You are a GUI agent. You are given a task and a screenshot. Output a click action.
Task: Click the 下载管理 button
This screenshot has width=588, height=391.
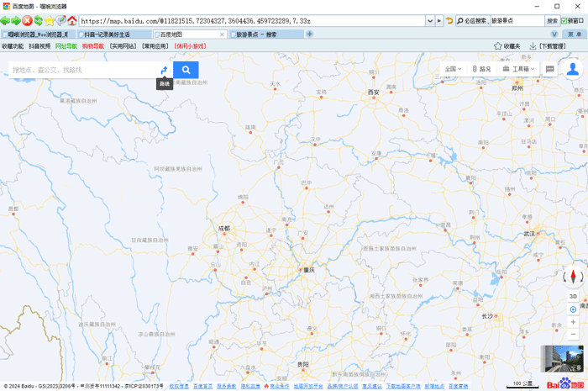pos(547,46)
